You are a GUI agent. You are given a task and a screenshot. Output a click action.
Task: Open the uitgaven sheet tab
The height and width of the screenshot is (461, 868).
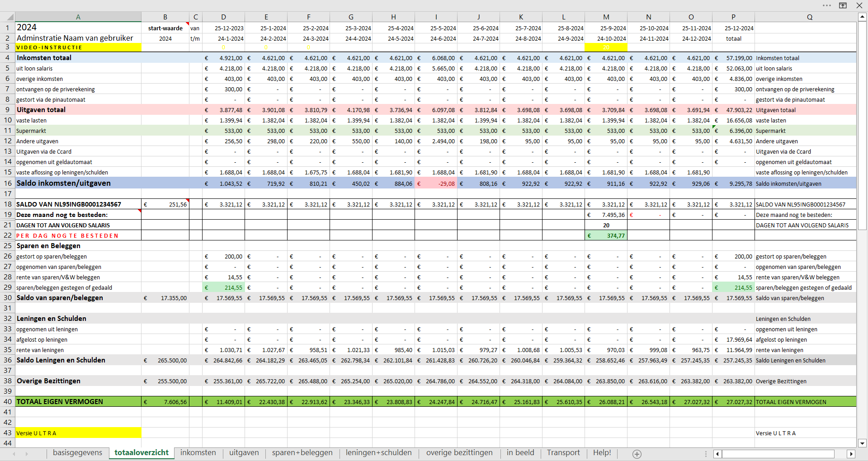(244, 453)
